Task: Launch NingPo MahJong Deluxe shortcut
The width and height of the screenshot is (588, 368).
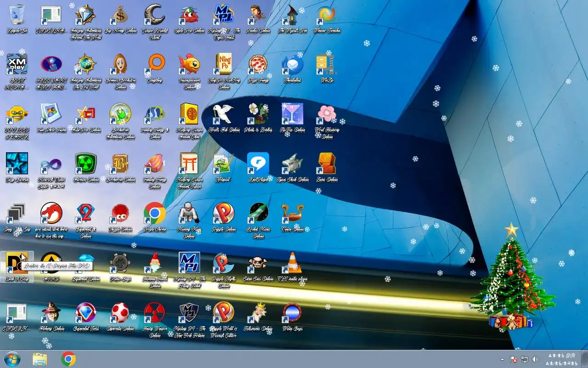Action: (224, 64)
